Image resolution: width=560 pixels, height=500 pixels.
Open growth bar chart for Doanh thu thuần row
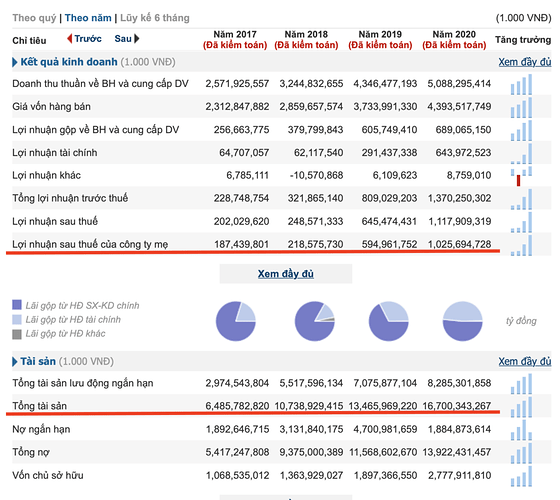coord(521,84)
